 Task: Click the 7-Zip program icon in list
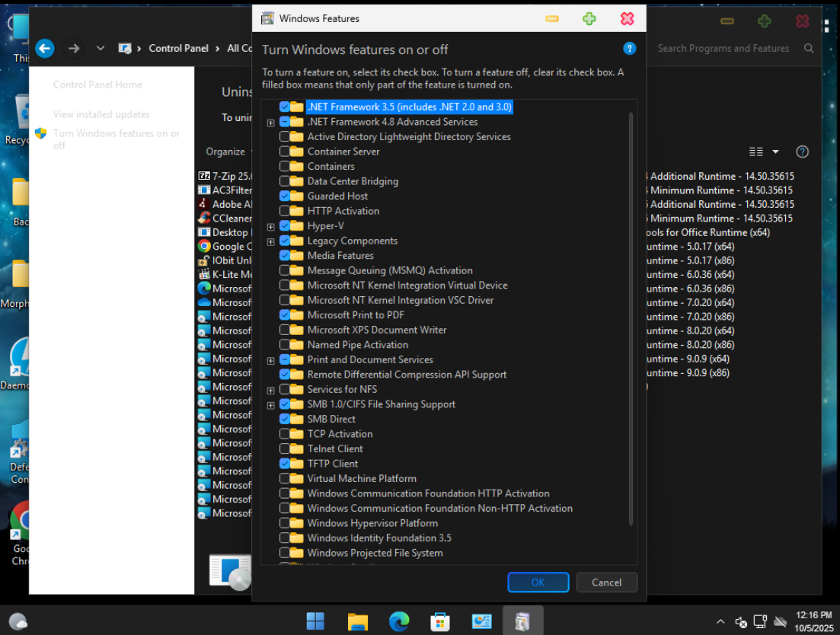pos(204,176)
